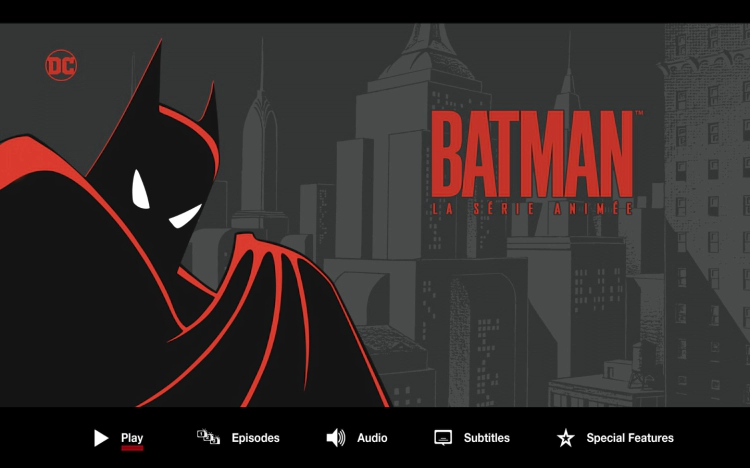Open the Episodes menu item
Viewport: 750px width, 468px height.
(255, 438)
